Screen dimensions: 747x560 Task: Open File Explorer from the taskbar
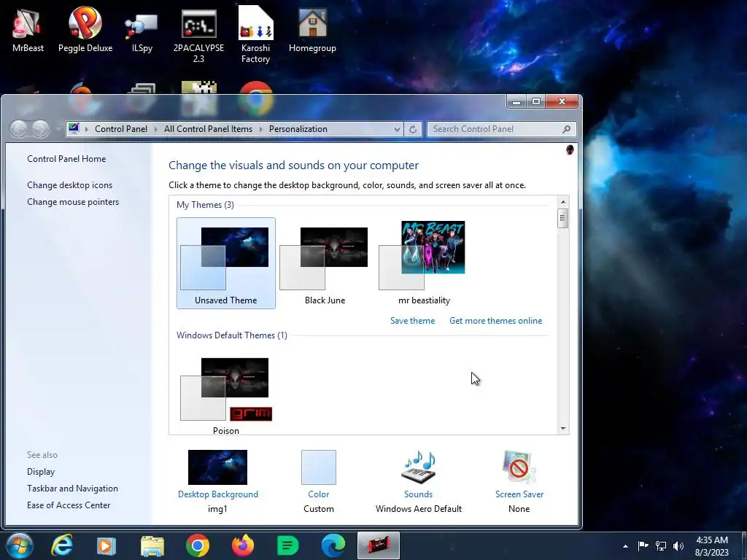(x=152, y=545)
